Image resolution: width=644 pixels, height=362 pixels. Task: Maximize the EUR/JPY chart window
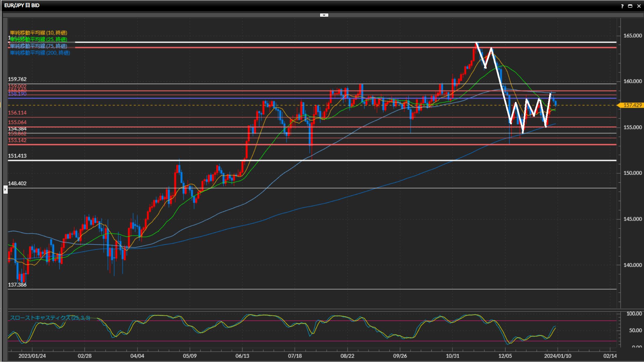[630, 6]
